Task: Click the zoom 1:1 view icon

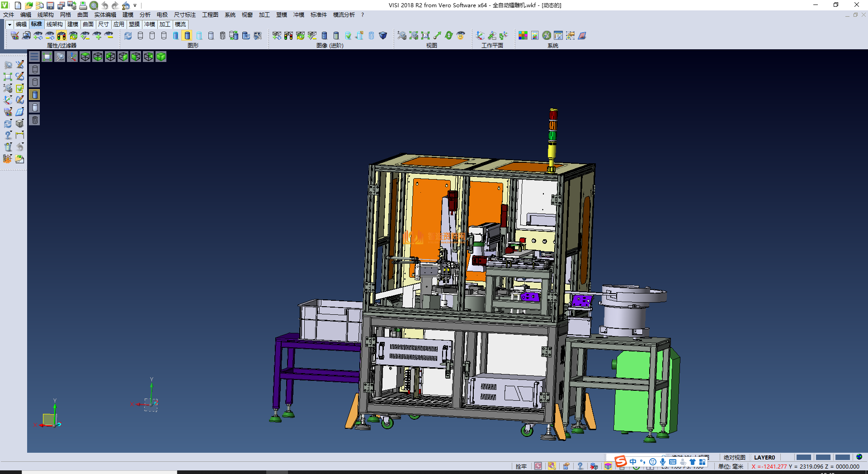Action: tap(425, 36)
